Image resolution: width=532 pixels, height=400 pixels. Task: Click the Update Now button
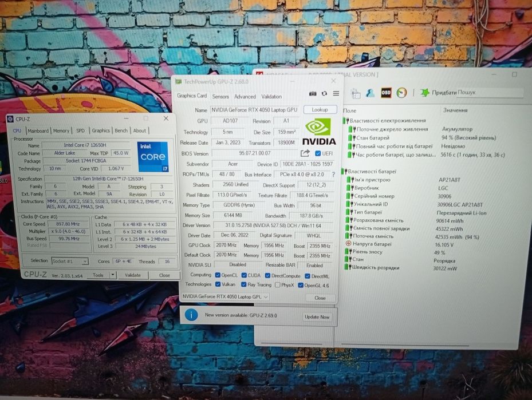(317, 317)
